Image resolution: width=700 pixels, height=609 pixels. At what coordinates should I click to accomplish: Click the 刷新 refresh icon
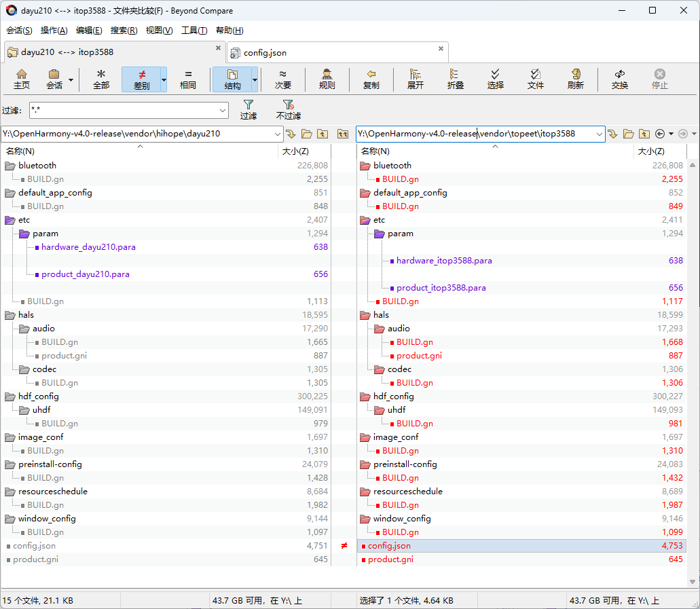tap(576, 79)
